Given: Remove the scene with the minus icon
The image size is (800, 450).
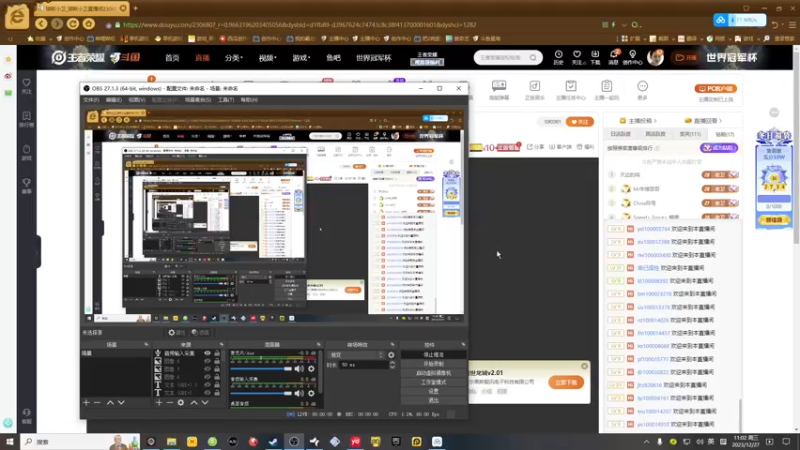Looking at the screenshot, I should click(x=97, y=403).
